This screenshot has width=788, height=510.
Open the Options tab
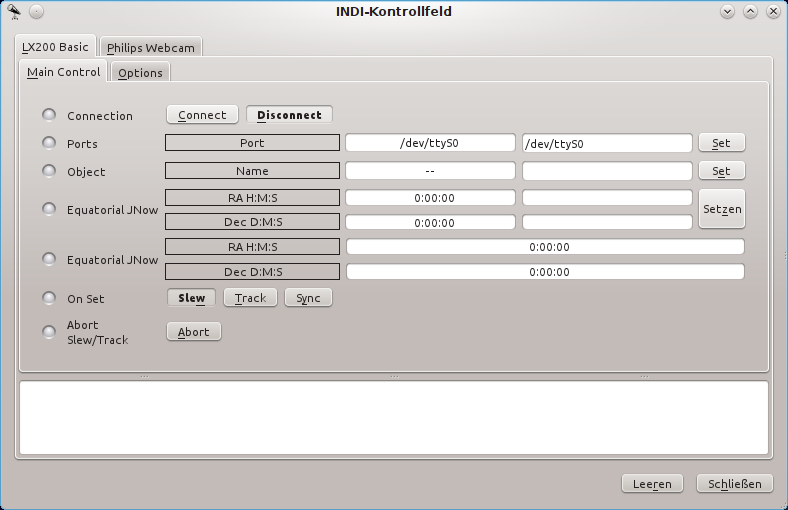click(140, 73)
